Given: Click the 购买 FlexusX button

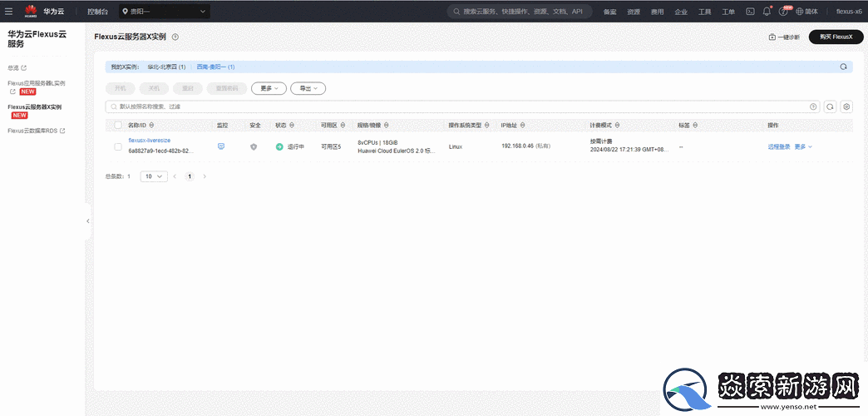Looking at the screenshot, I should (836, 37).
